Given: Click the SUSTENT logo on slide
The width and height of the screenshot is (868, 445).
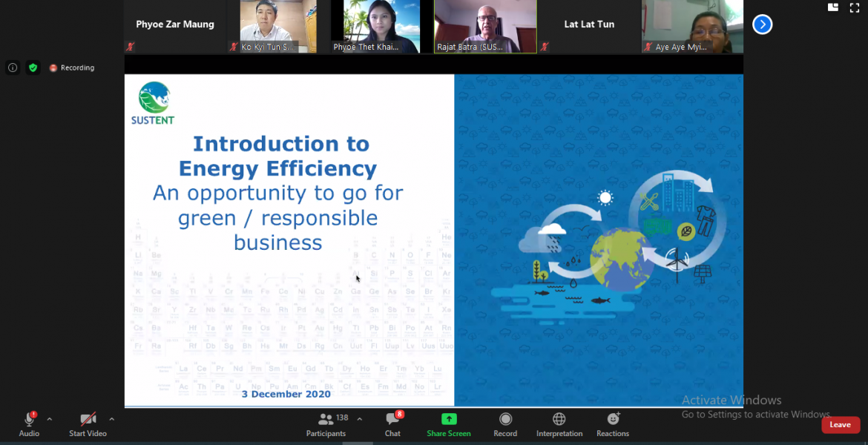Looking at the screenshot, I should [154, 103].
